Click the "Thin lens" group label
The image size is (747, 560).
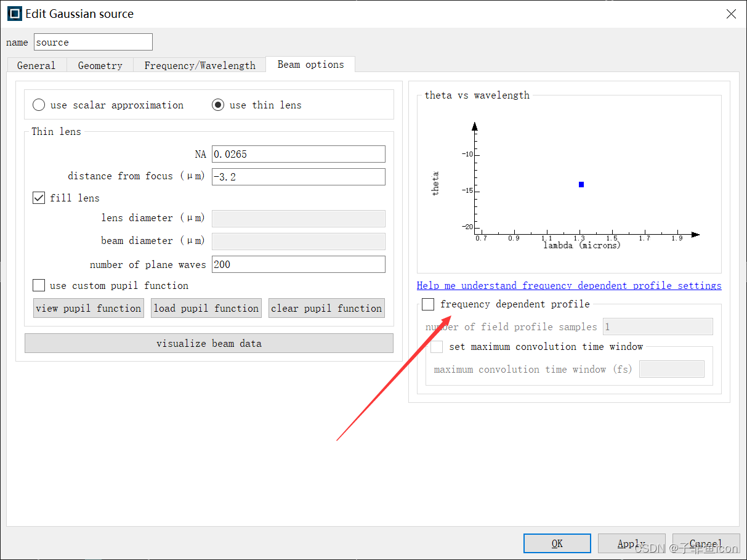coord(56,131)
